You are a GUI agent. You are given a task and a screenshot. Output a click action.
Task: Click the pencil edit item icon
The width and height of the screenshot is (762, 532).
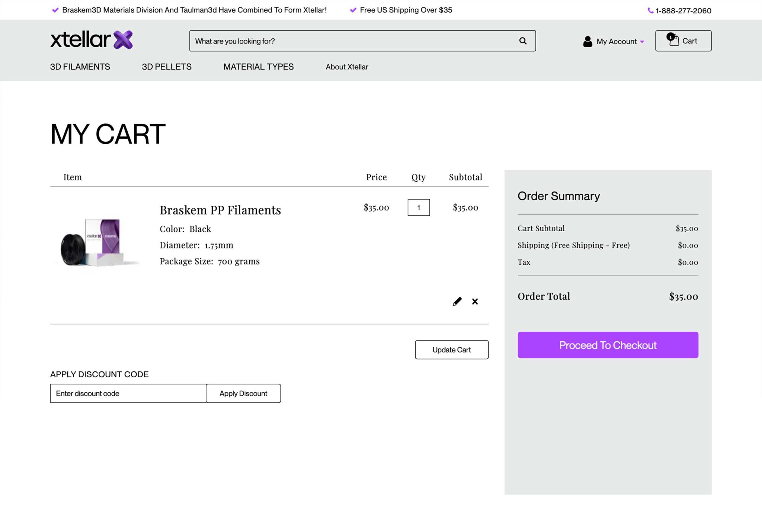(x=457, y=302)
